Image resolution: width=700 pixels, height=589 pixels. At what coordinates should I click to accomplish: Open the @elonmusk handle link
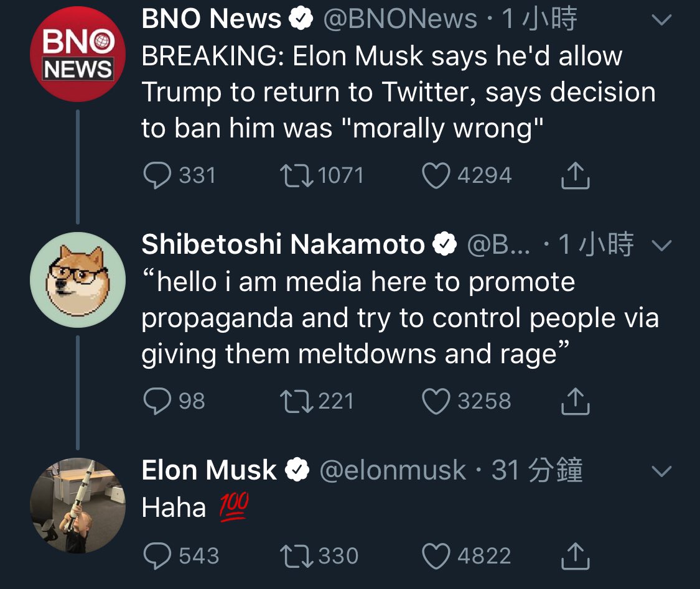tap(392, 470)
